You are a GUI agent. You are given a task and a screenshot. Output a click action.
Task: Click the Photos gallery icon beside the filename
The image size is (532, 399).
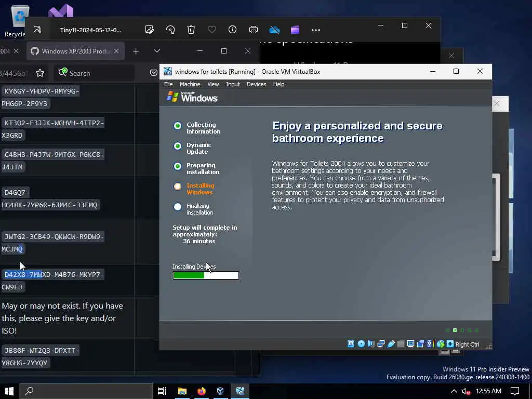[x=37, y=30]
